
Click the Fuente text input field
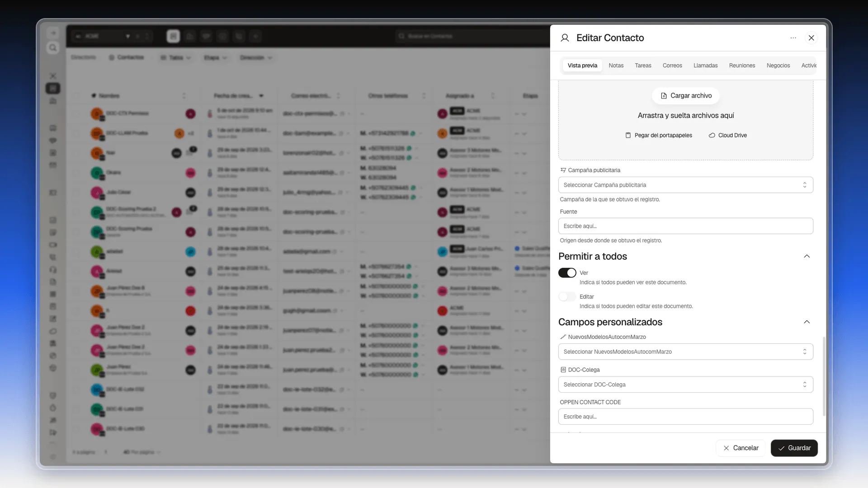coord(685,226)
